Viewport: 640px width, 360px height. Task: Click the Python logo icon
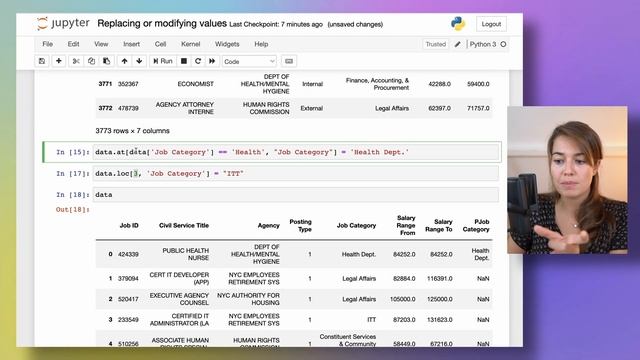pyautogui.click(x=458, y=24)
